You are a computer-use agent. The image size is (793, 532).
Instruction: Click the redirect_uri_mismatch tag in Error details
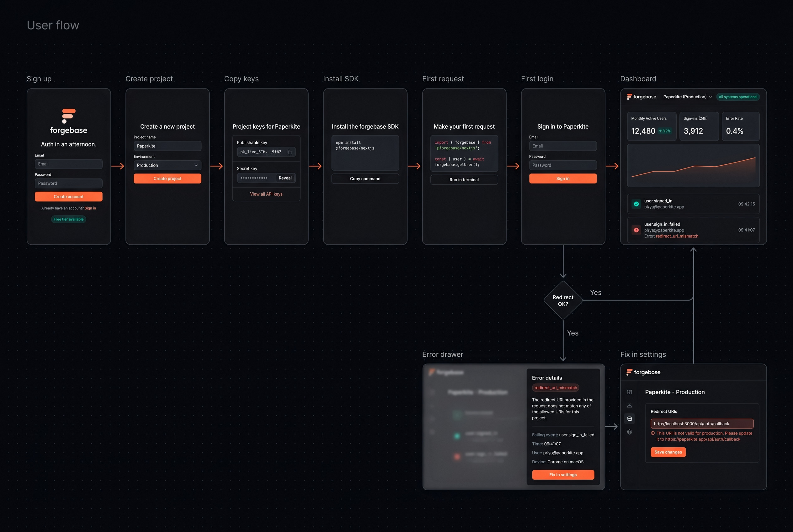pyautogui.click(x=556, y=387)
